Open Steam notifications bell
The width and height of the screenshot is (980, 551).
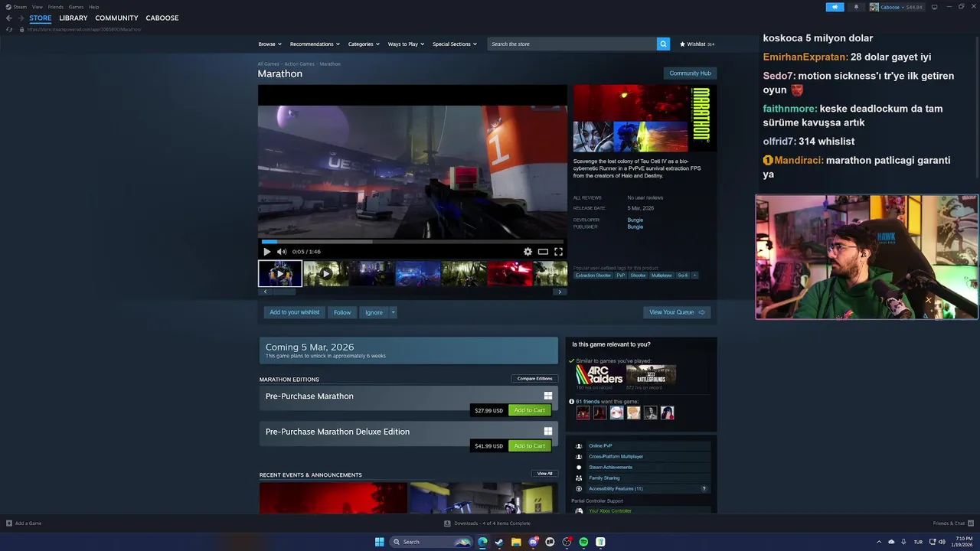pos(856,7)
